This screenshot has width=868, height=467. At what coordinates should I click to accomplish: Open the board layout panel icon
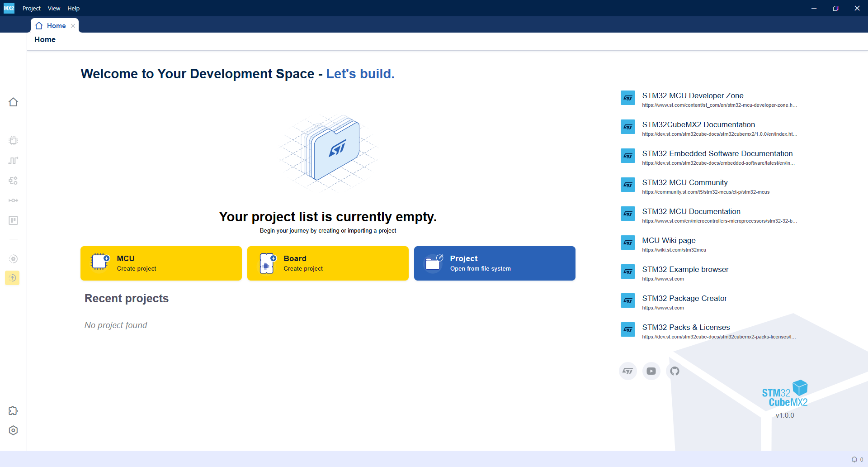13,220
